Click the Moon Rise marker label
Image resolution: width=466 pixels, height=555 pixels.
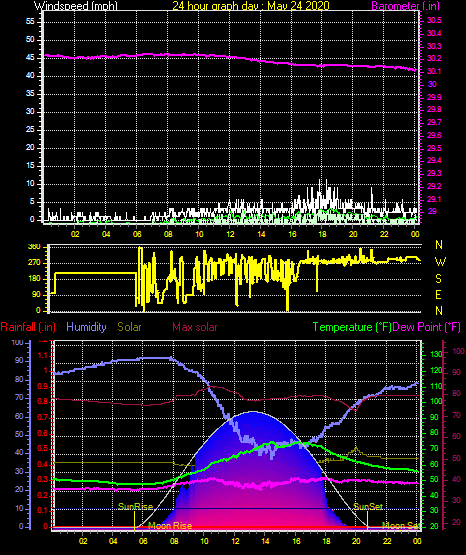[170, 526]
